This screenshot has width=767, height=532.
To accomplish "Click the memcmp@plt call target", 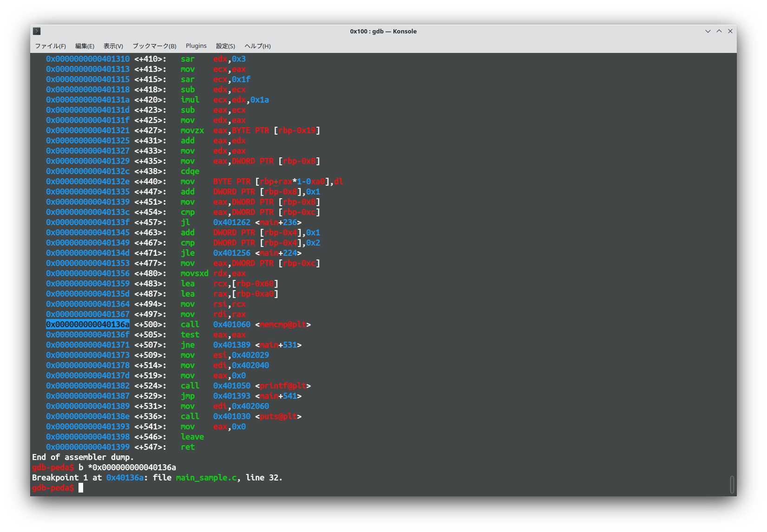I will click(x=282, y=324).
